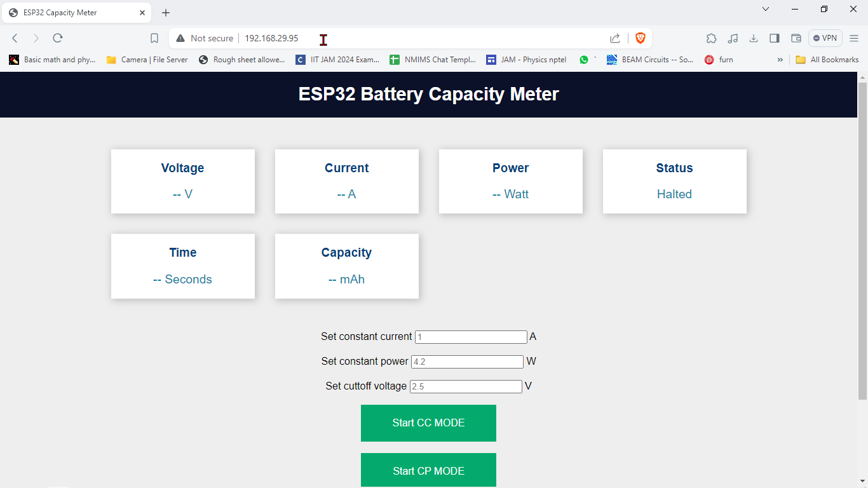Click the page vertical scrollbar thumb
This screenshot has width=868, height=488.
click(862, 241)
